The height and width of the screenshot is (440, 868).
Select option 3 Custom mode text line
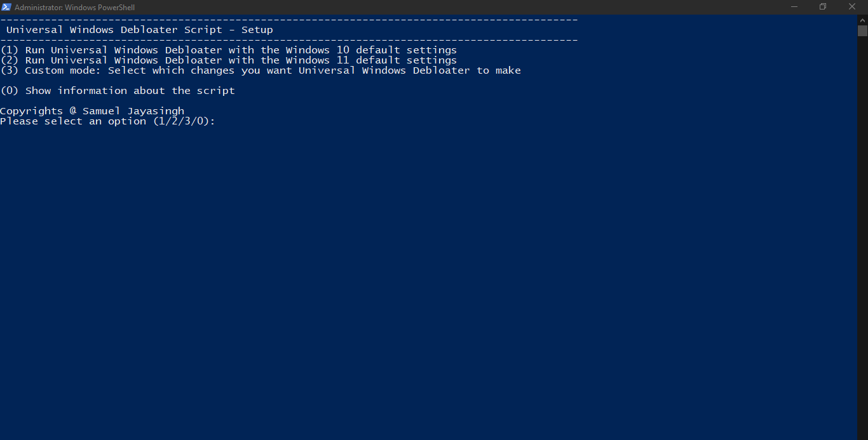pyautogui.click(x=261, y=70)
